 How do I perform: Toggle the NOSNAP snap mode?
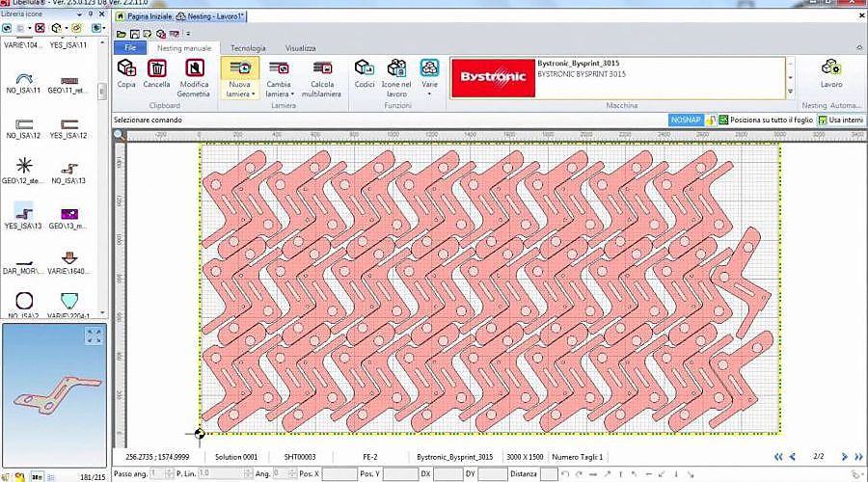(687, 120)
